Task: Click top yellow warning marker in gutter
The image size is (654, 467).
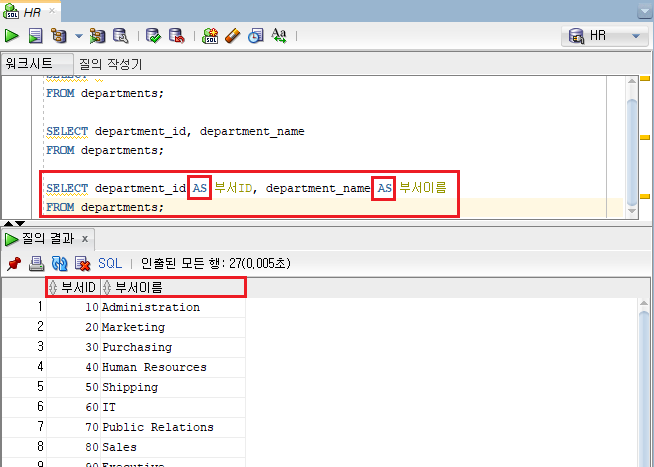Action: coord(645,79)
